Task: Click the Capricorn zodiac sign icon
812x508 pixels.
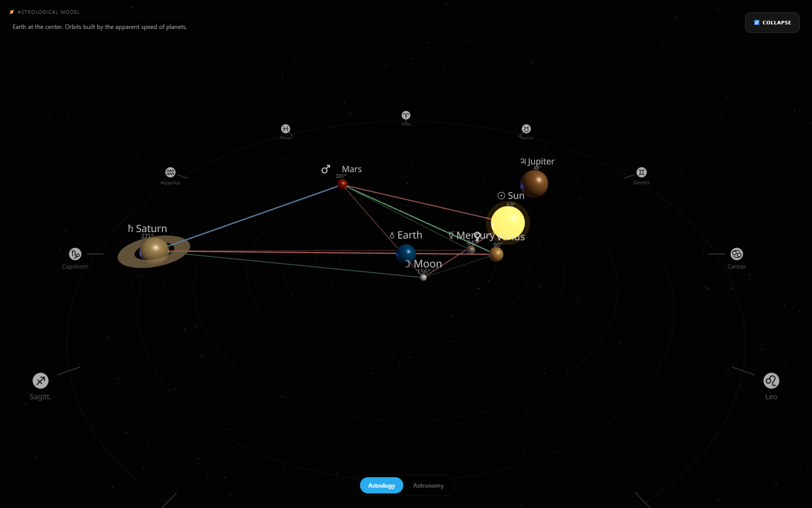Action: [x=75, y=253]
